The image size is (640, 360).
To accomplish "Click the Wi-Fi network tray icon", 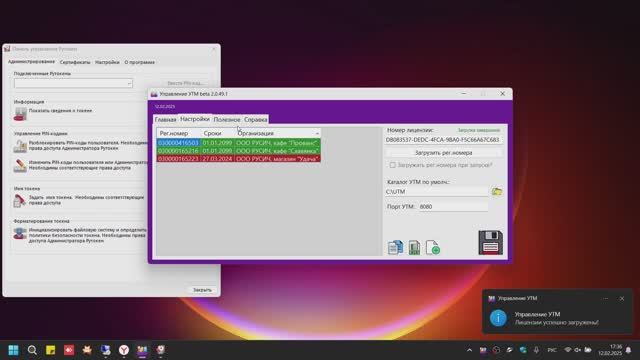I will tap(567, 350).
